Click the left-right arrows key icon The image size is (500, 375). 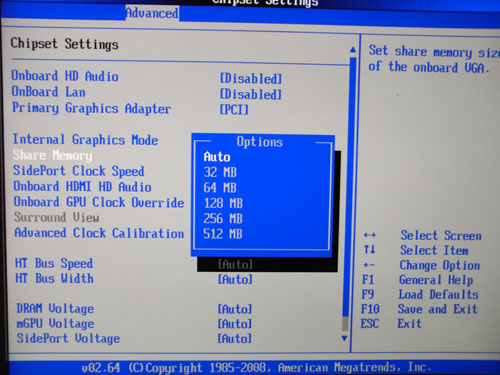(x=370, y=235)
